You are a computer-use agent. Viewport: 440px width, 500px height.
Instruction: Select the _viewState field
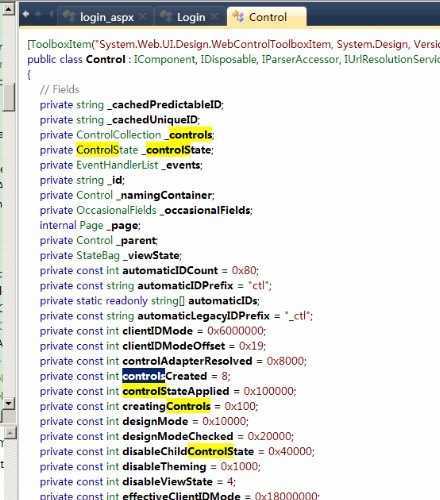pyautogui.click(x=152, y=255)
